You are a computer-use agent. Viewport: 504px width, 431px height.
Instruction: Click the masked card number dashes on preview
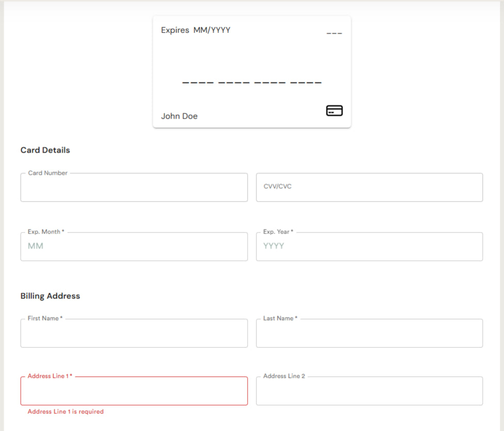[x=251, y=81]
